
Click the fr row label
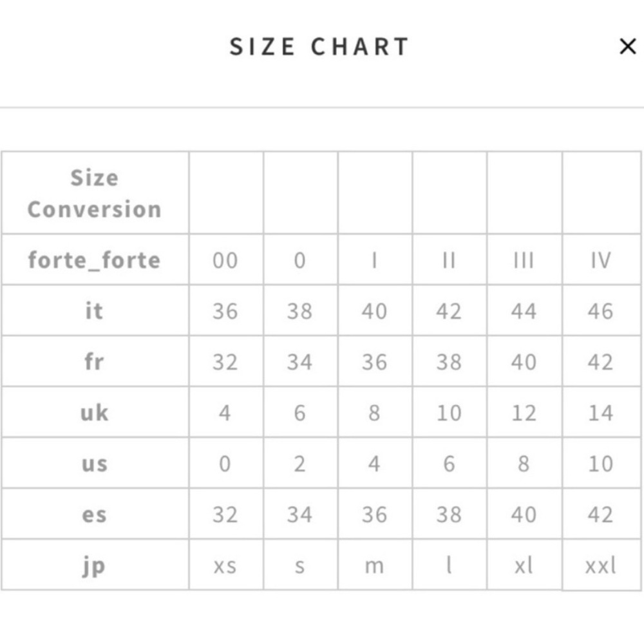point(94,362)
